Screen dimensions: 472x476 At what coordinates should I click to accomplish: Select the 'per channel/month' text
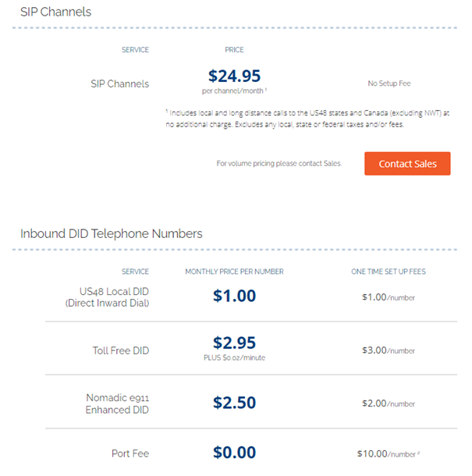click(234, 91)
